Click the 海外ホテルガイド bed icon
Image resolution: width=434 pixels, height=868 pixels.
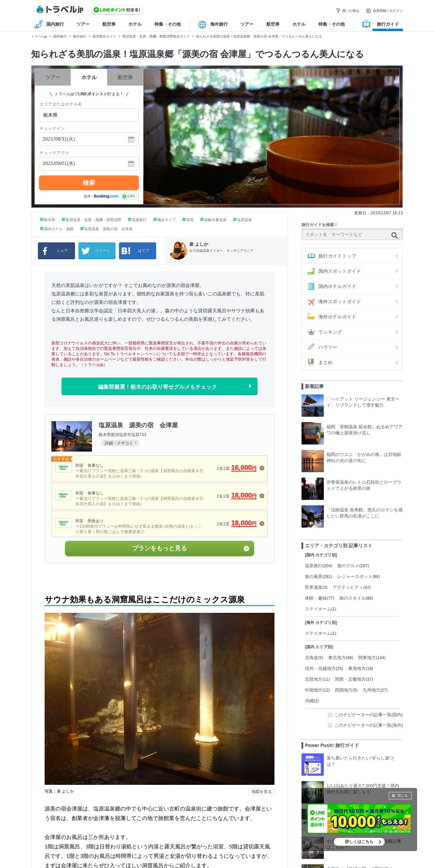pos(311,317)
